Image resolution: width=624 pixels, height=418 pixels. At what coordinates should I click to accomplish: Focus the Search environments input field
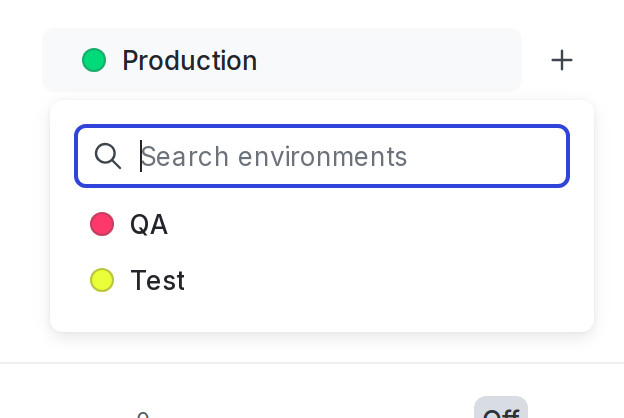(x=340, y=156)
